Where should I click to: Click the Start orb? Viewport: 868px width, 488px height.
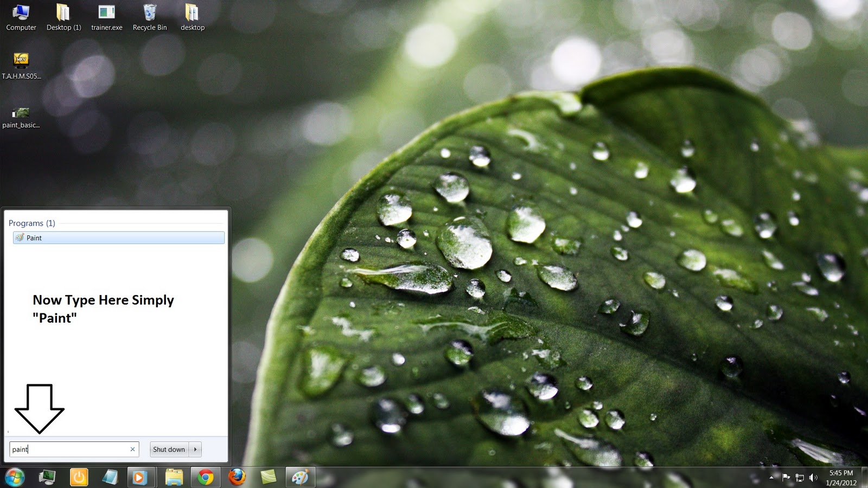click(14, 477)
